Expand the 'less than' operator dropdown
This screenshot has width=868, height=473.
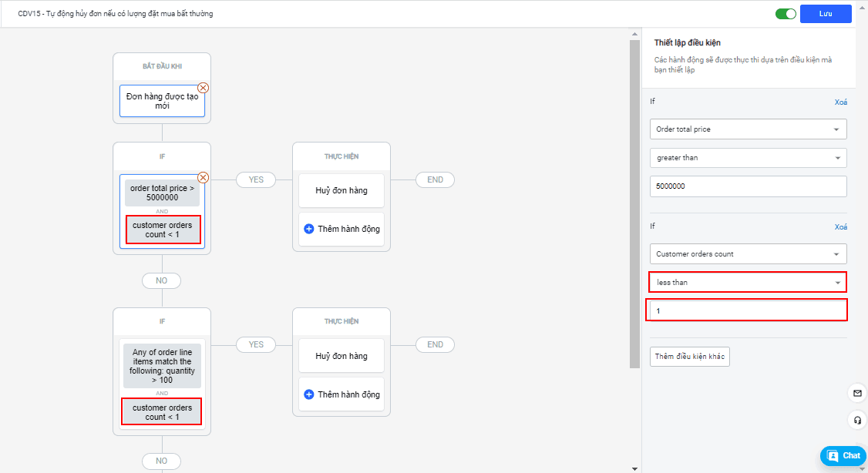click(748, 283)
